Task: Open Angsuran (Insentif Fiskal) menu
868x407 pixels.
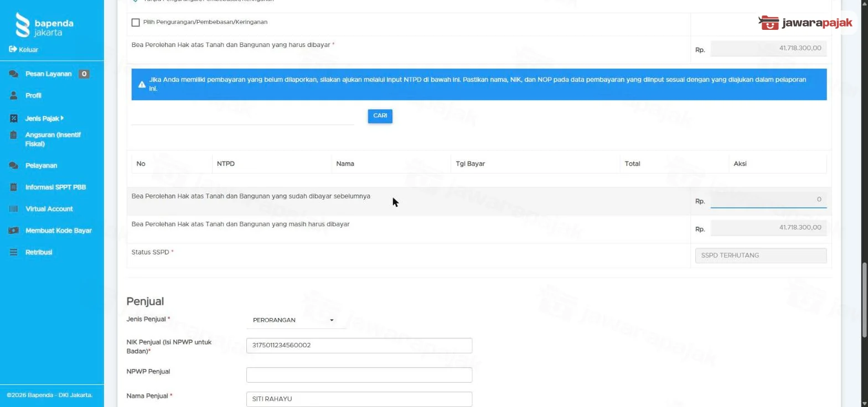Action: point(53,139)
